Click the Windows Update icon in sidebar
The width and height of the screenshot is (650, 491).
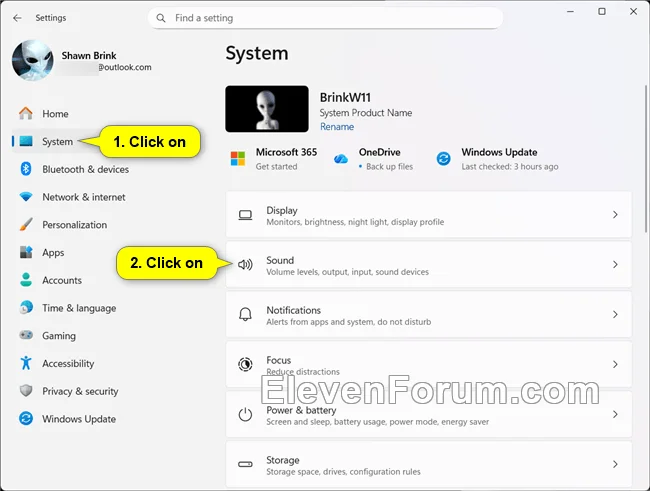point(26,418)
